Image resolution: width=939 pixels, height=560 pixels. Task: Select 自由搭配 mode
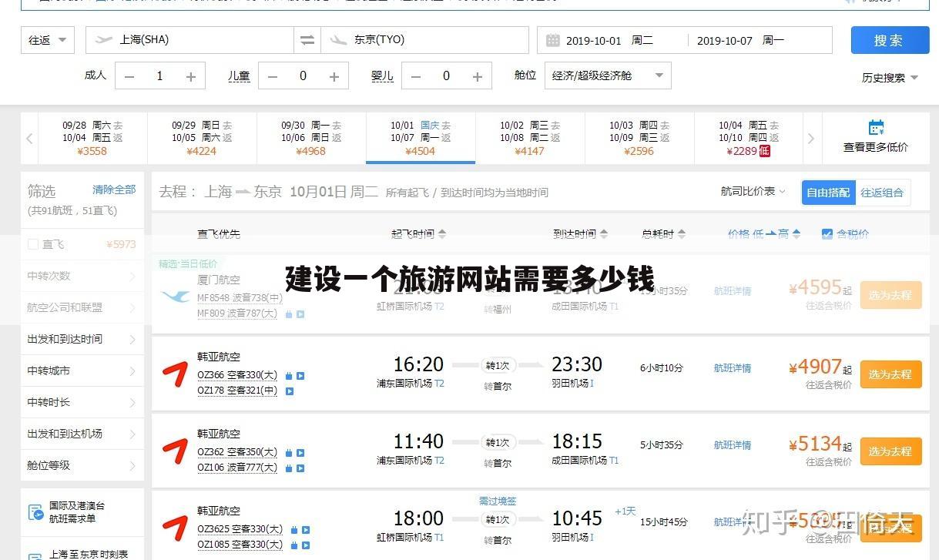tap(829, 193)
